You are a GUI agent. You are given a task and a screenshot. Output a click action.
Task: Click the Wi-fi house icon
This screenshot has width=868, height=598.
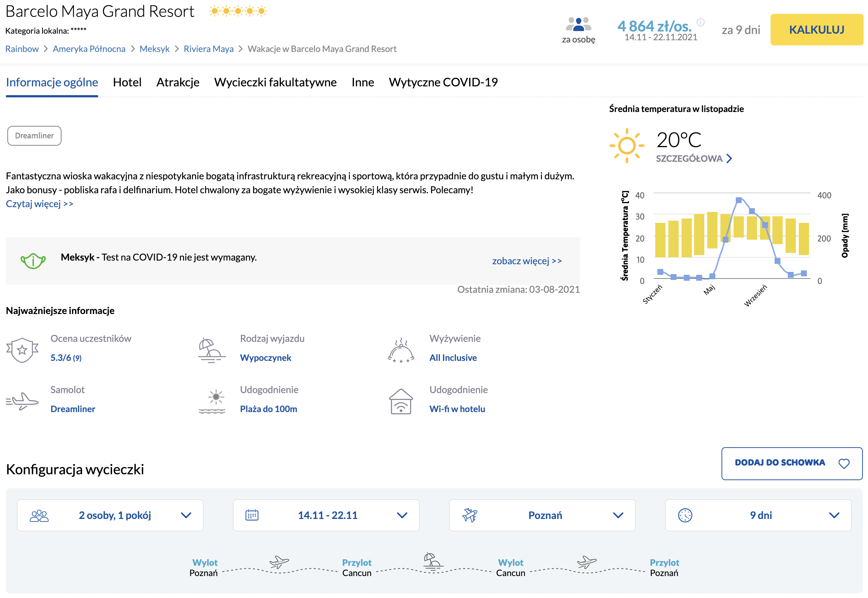click(401, 401)
